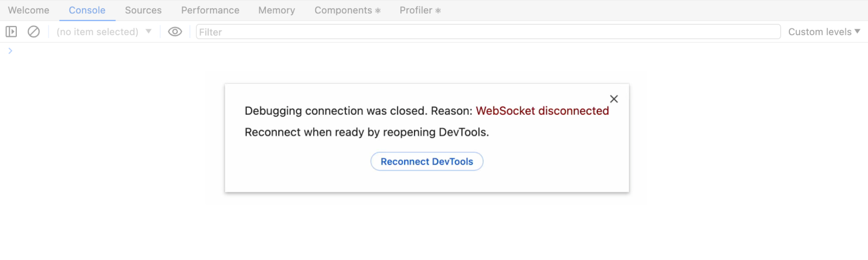Click the eye icon for live expressions
Screen dimensions: 868x260
point(175,32)
